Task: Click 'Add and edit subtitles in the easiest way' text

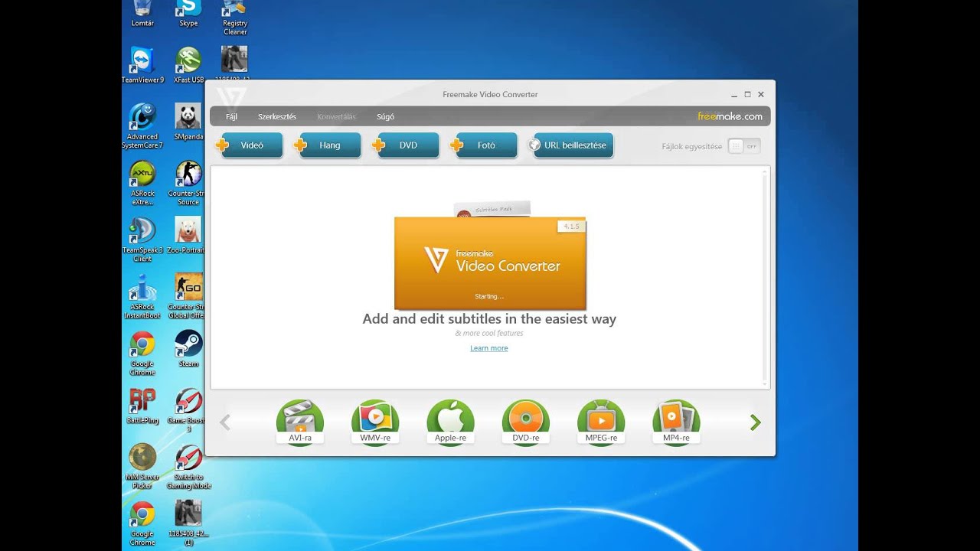Action: coord(489,319)
